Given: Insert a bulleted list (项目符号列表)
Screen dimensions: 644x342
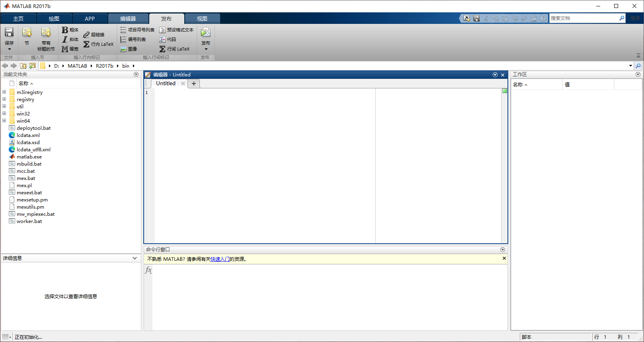Looking at the screenshot, I should point(137,30).
